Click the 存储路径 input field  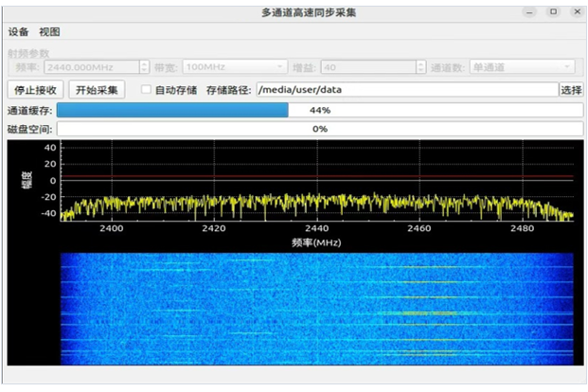click(407, 90)
